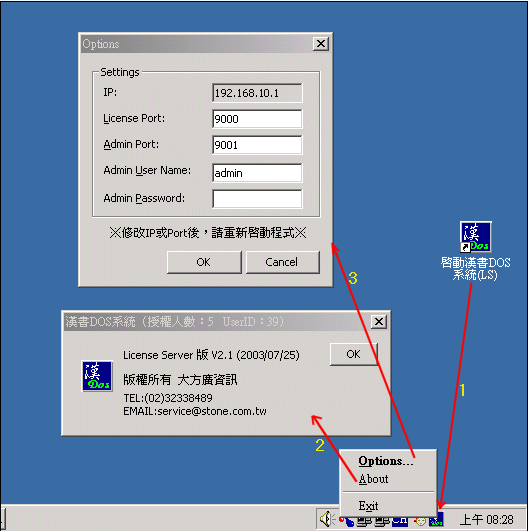The width and height of the screenshot is (528, 531).
Task: Click the network computers tray icon
Action: click(364, 522)
